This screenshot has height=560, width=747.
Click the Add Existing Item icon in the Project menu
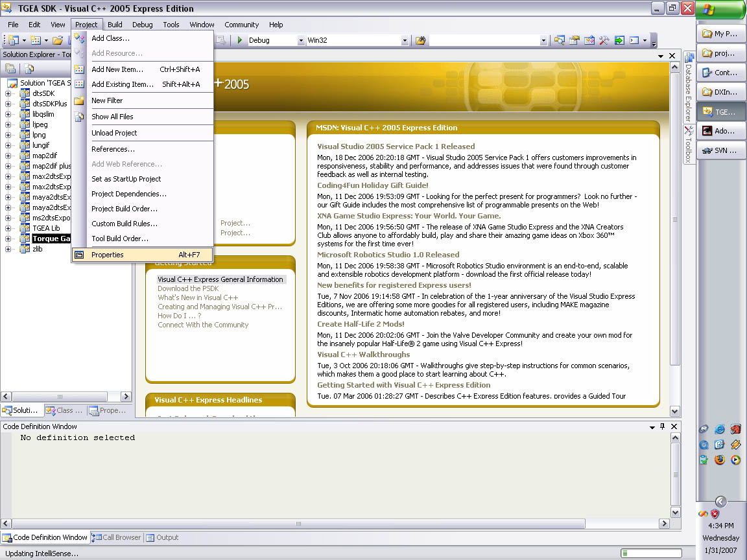coord(79,84)
